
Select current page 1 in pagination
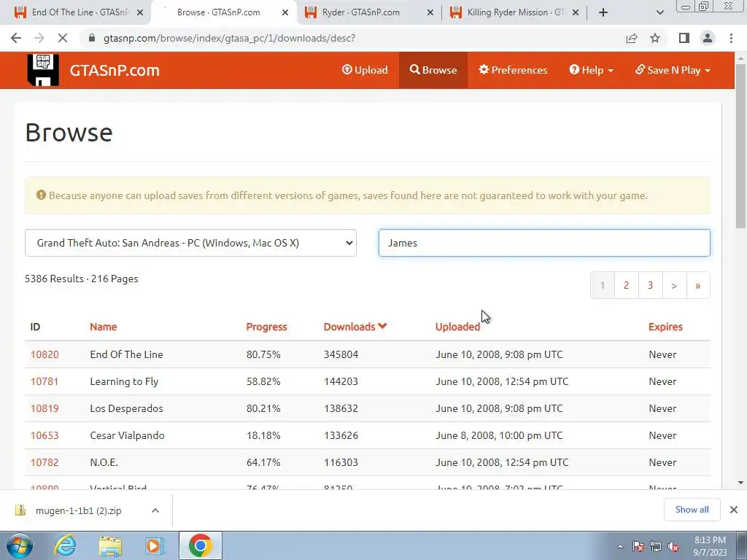click(x=602, y=285)
